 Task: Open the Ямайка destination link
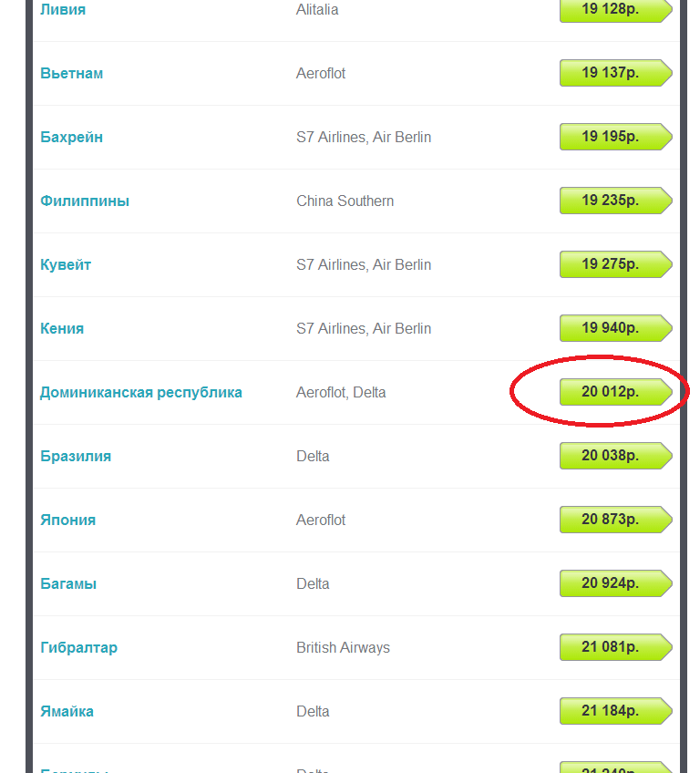[x=67, y=711]
